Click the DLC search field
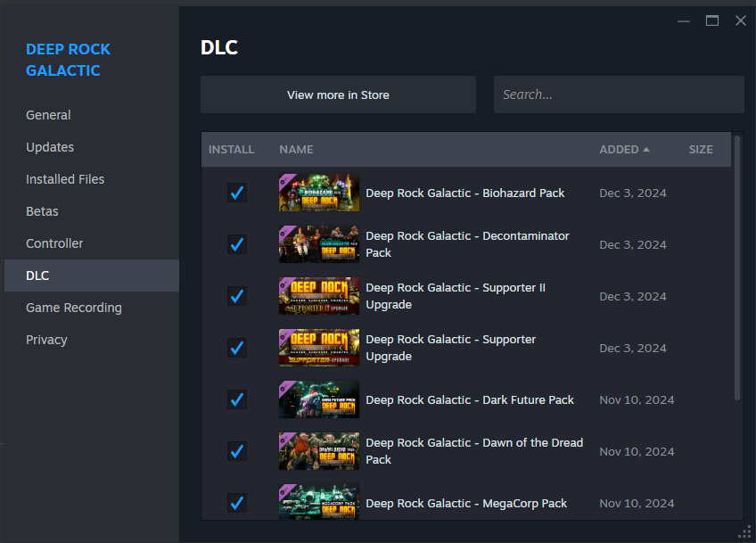Viewport: 756px width, 543px height. (x=619, y=95)
